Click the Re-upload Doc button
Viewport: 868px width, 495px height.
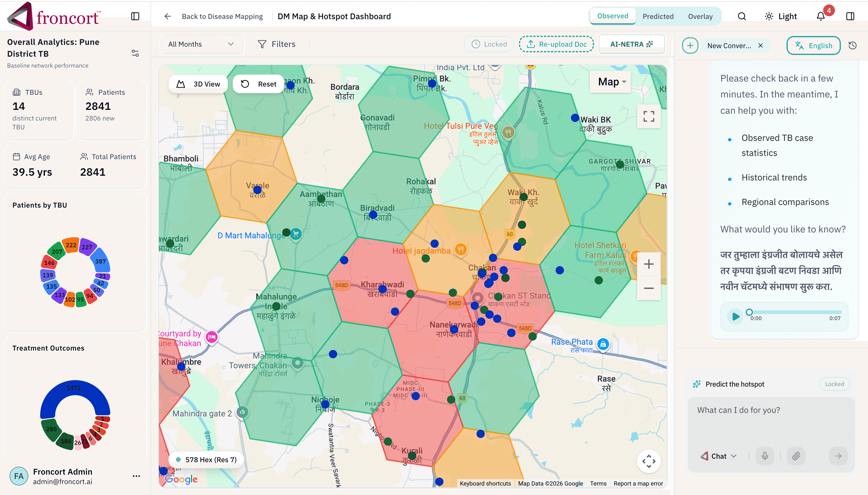[x=556, y=44]
